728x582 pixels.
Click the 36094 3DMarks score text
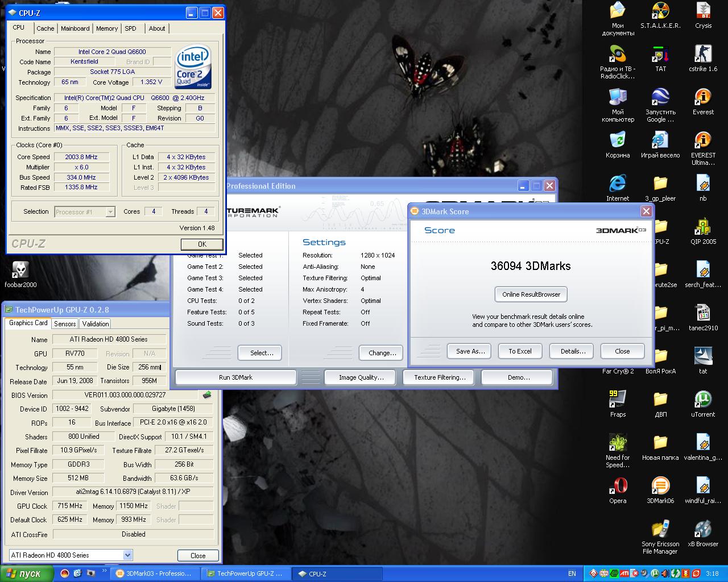pos(531,266)
